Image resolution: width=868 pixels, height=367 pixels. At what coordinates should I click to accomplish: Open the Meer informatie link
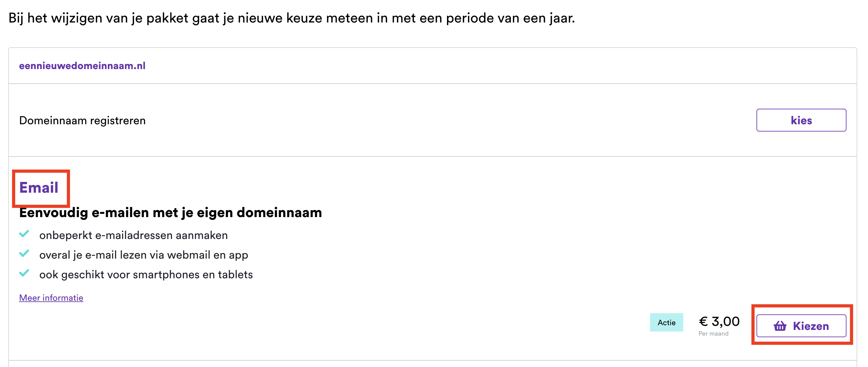tap(51, 298)
